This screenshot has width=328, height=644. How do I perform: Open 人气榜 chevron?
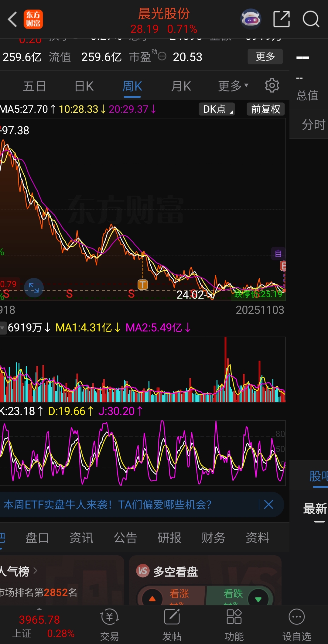(x=35, y=571)
